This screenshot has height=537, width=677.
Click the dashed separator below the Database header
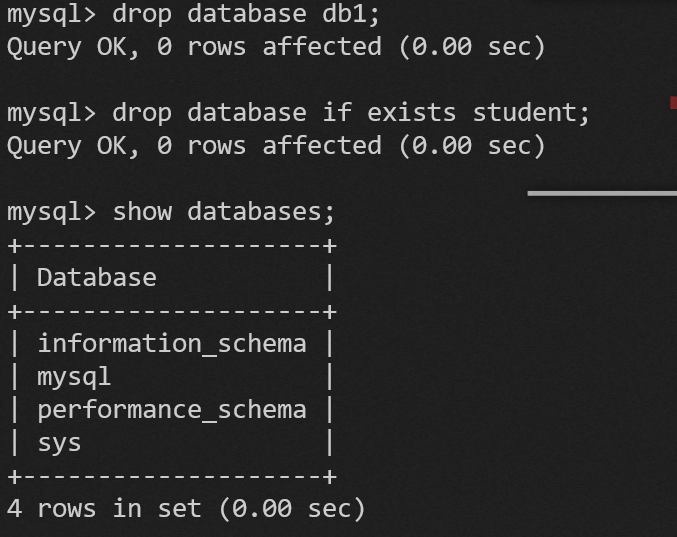tap(171, 311)
